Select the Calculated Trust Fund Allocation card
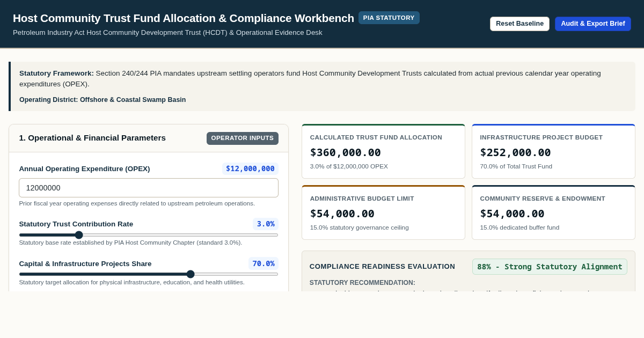Image resolution: width=644 pixels, height=338 pixels. point(383,151)
